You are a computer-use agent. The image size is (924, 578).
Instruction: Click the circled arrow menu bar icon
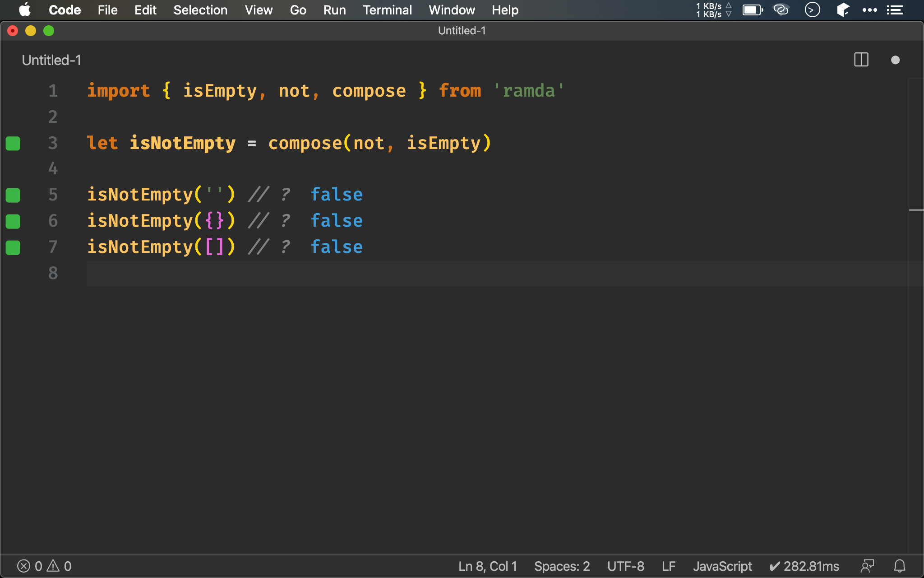click(x=812, y=9)
